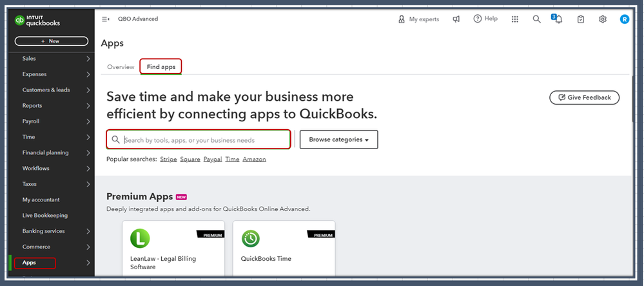The image size is (644, 286).
Task: Expand the Financial planning chevron
Action: pos(88,152)
